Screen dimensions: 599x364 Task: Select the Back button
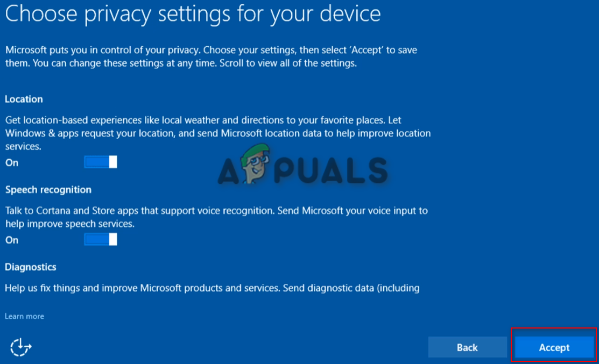(467, 347)
